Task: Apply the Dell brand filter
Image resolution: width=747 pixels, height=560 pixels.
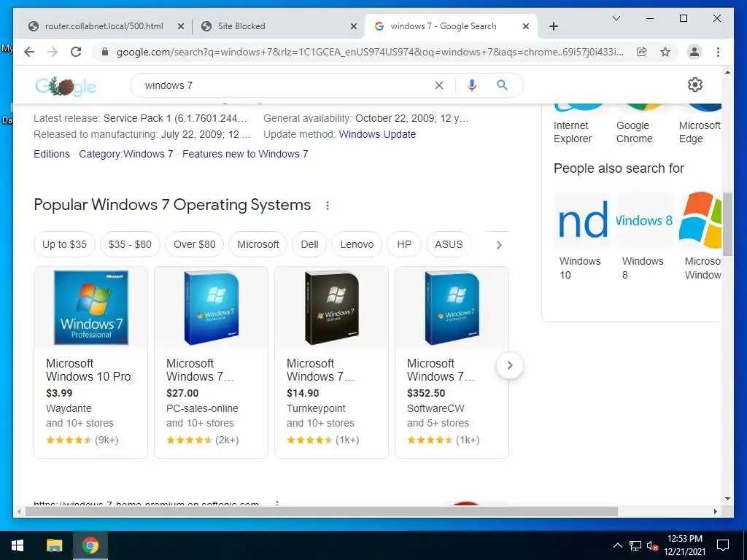Action: (x=309, y=244)
